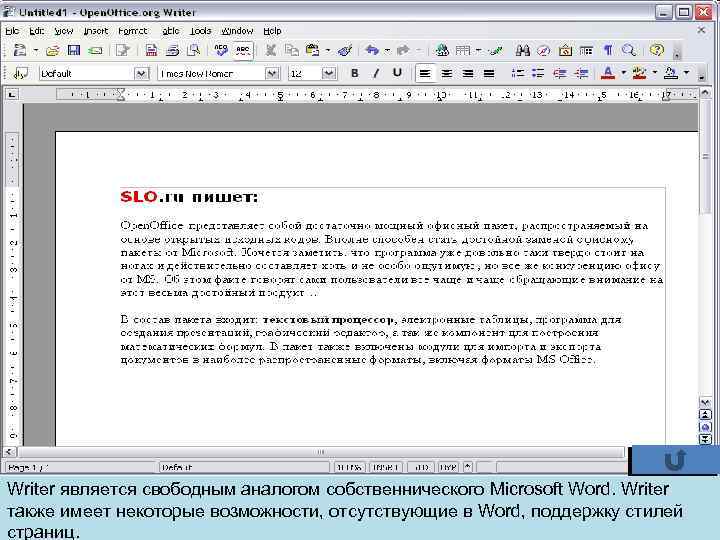Image resolution: width=720 pixels, height=540 pixels.
Task: Click the Edit File icon
Action: (x=123, y=50)
